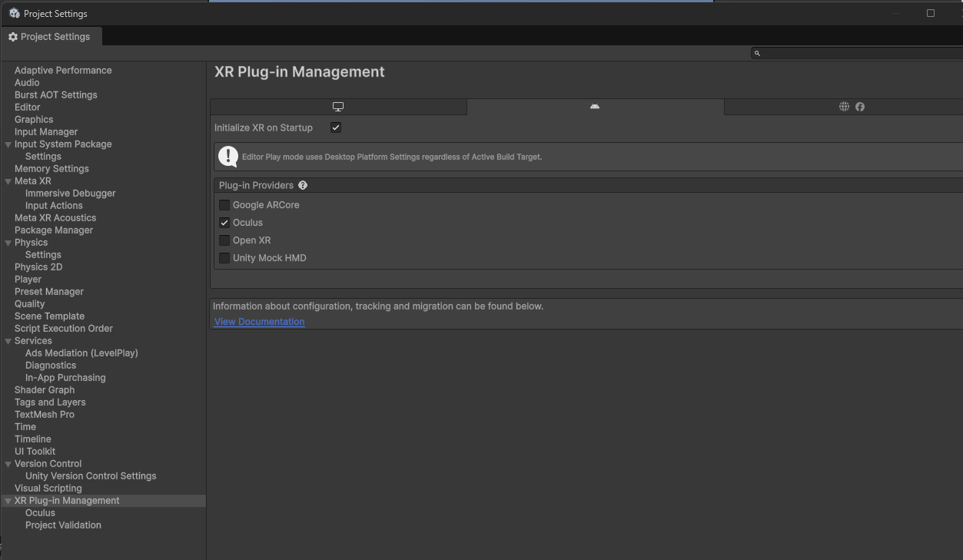This screenshot has height=560, width=963.
Task: Collapse the Meta XR section in the sidebar
Action: coord(8,181)
